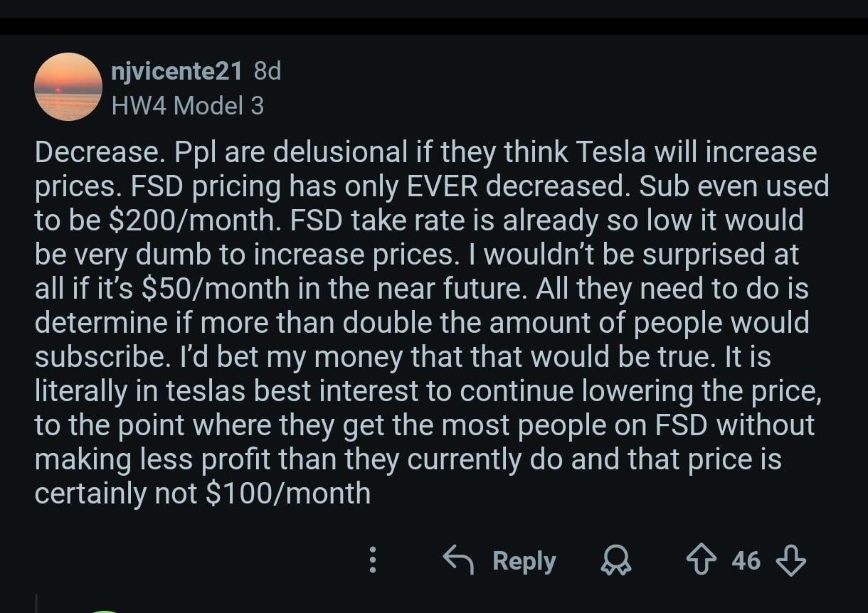The height and width of the screenshot is (613, 868).
Task: Click the 8d comment timestamp
Action: (268, 71)
